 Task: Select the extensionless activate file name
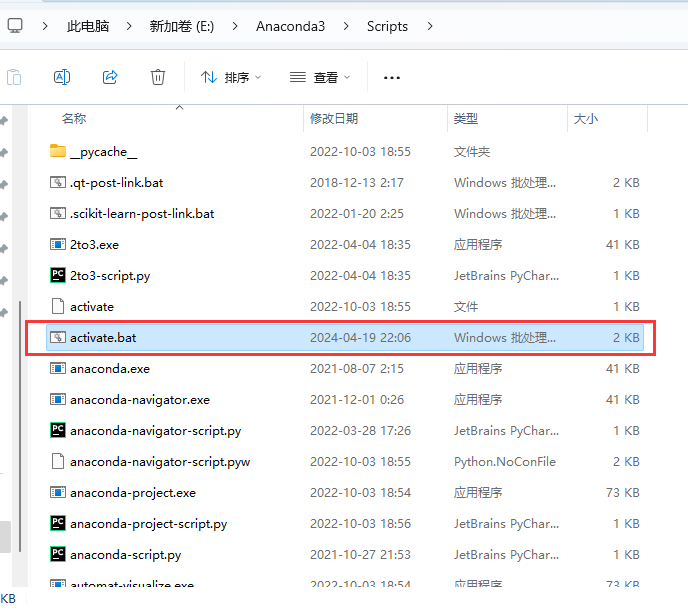point(92,307)
